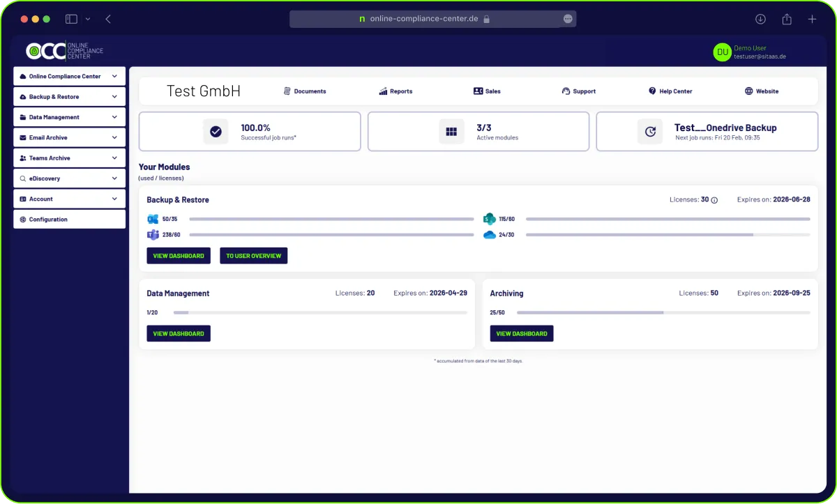Select Help Center in the top navigation
The image size is (837, 504).
coord(670,91)
